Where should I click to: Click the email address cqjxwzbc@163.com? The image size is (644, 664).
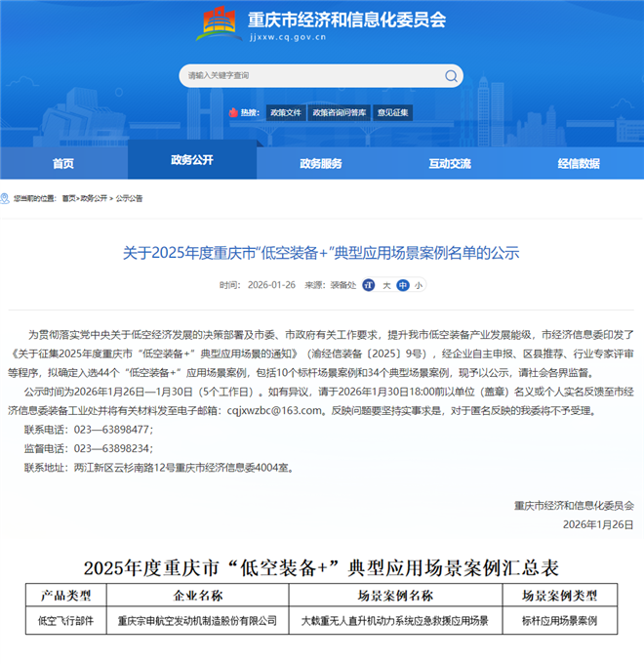pos(274,410)
